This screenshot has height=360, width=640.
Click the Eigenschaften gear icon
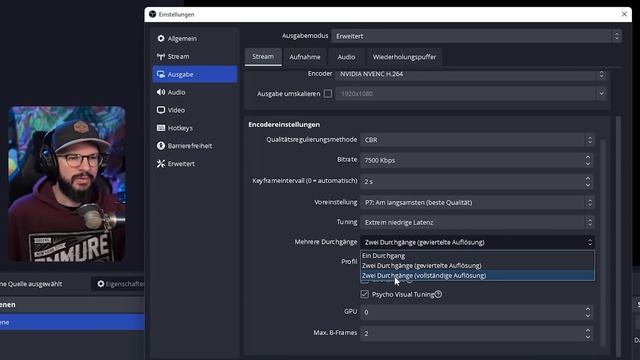click(x=100, y=284)
